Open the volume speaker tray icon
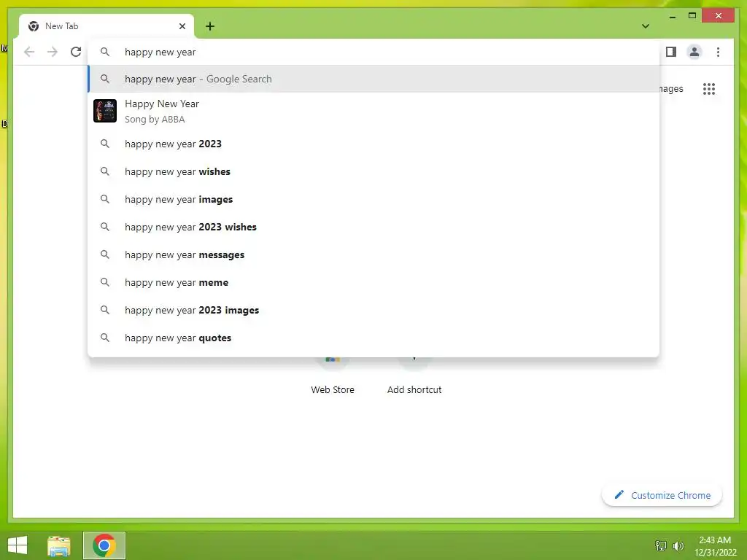Image resolution: width=747 pixels, height=560 pixels. click(678, 546)
